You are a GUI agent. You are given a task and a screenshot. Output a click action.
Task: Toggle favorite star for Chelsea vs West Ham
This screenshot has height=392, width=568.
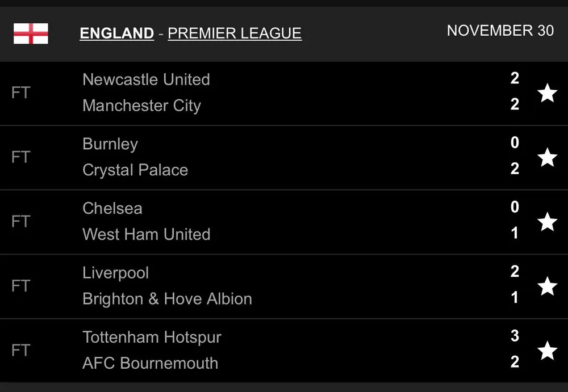click(547, 222)
